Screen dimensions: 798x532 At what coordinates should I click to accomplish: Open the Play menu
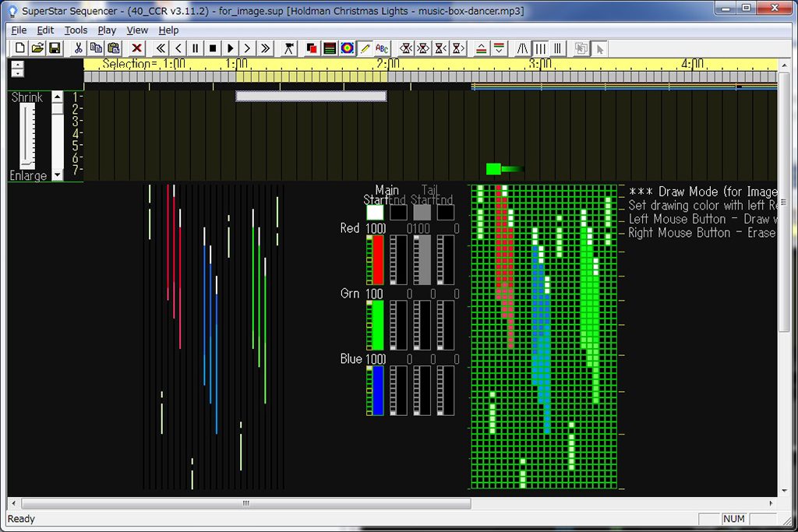pyautogui.click(x=107, y=30)
